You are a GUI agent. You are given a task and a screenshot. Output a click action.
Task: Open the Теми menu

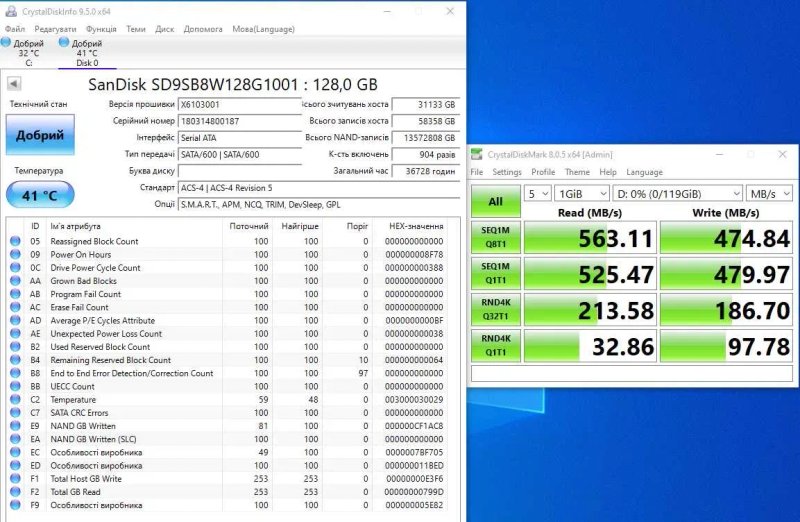[136, 29]
